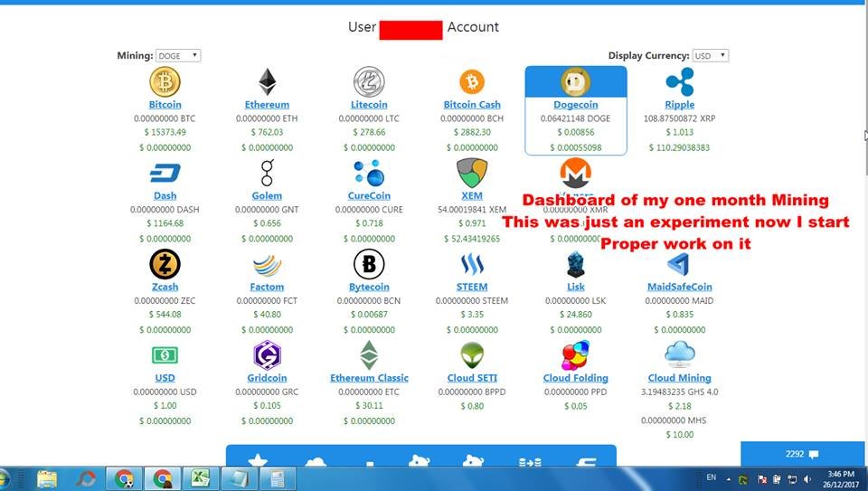Viewport: 868px width, 491px height.
Task: Follow the XEM link
Action: (x=472, y=196)
